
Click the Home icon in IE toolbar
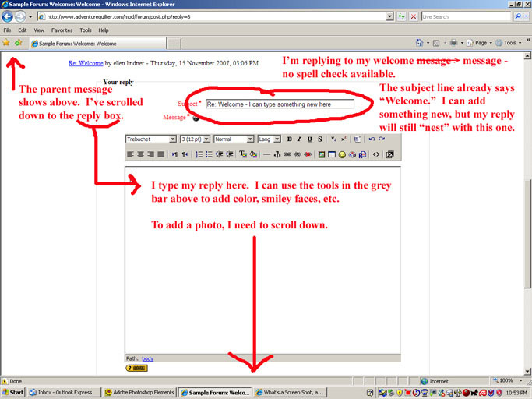coord(419,43)
